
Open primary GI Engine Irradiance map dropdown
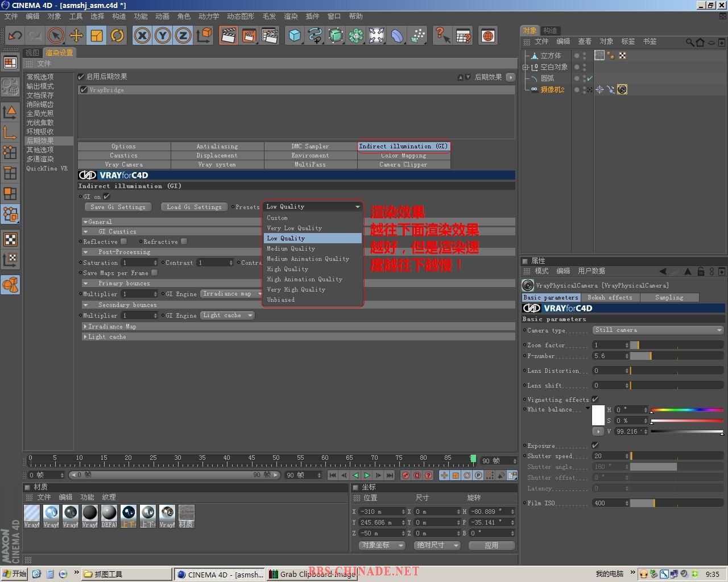pyautogui.click(x=230, y=294)
